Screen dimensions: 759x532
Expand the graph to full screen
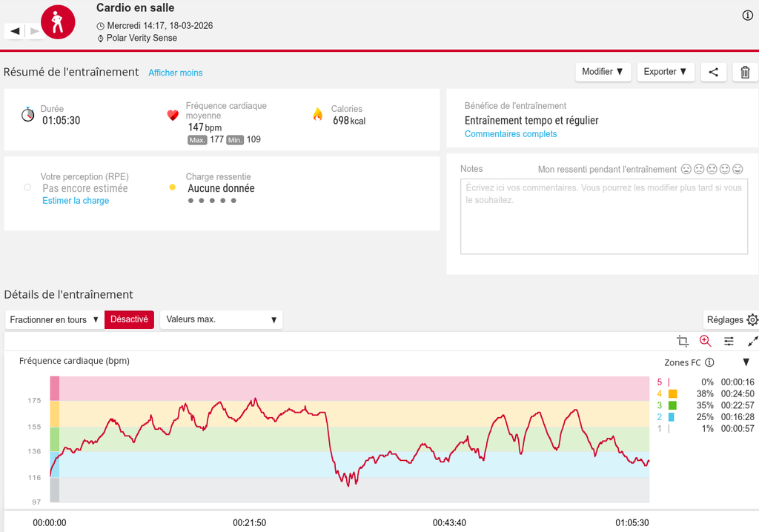pyautogui.click(x=752, y=341)
